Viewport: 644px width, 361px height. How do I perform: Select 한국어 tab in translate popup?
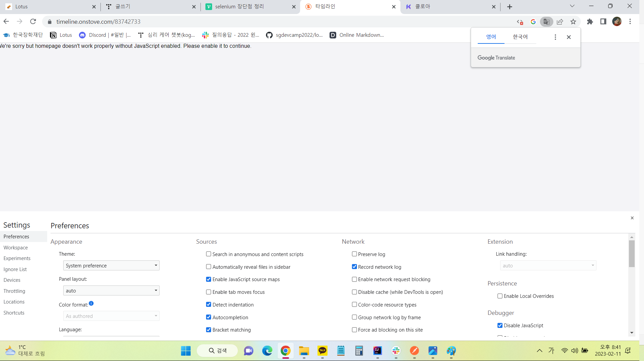coord(520,37)
